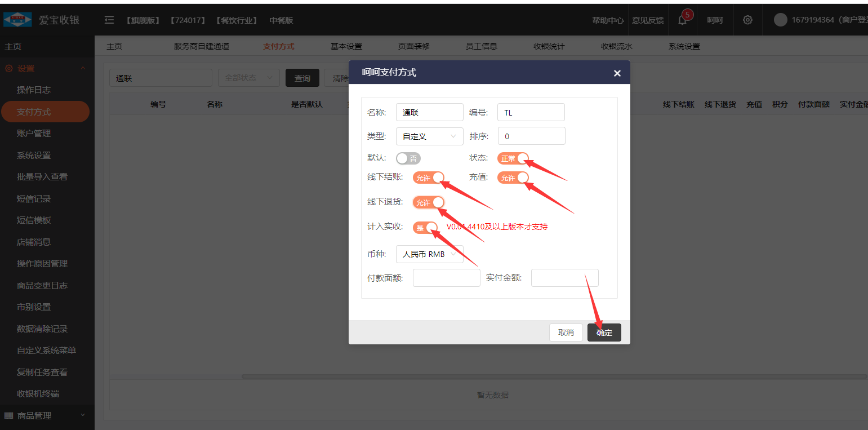The height and width of the screenshot is (430, 868).
Task: Expand the 币种 人民币 RMB dropdown
Action: click(x=429, y=254)
